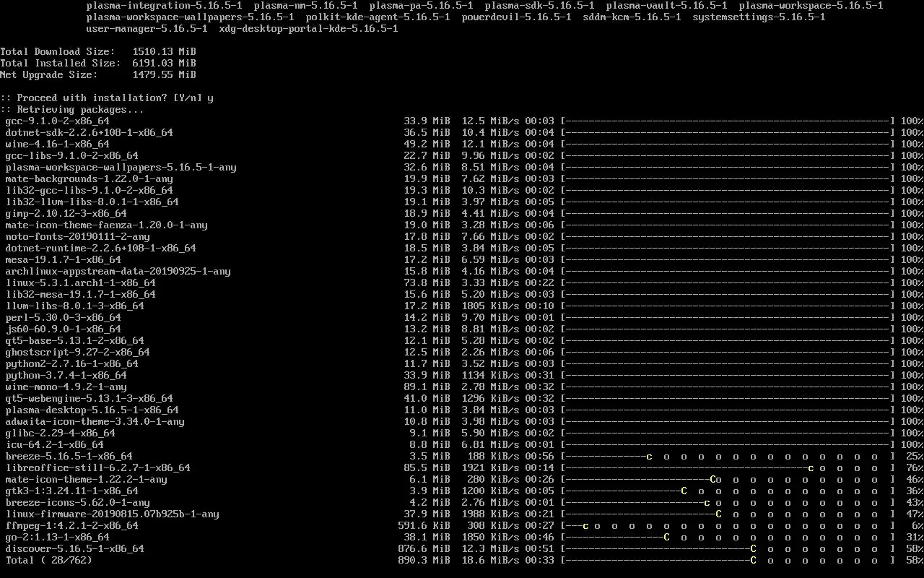Click the Total ( 28/762) summary label
This screenshot has height=578, width=924.
[x=49, y=561]
